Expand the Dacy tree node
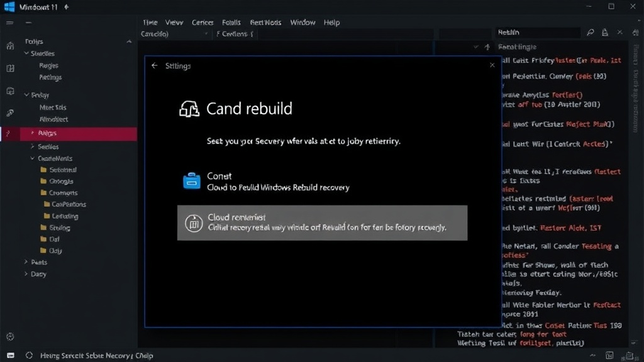 click(26, 274)
